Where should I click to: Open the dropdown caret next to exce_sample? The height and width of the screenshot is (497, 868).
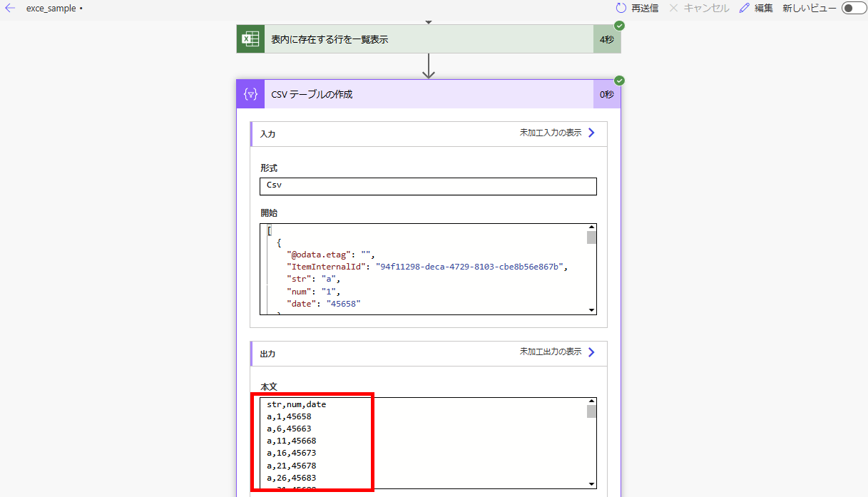80,9
